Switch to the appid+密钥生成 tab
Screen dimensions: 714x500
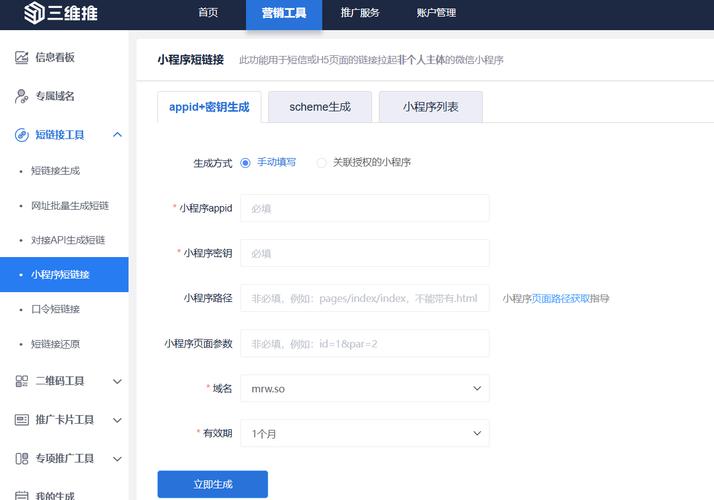point(209,107)
